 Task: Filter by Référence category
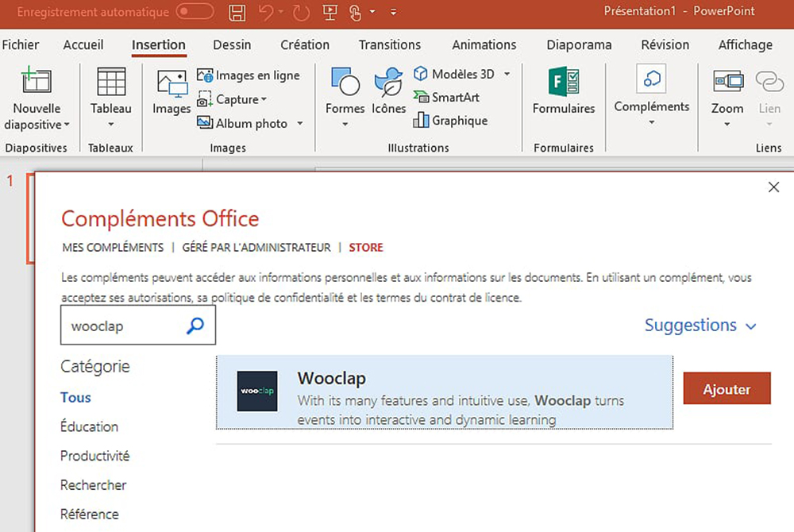[90, 515]
